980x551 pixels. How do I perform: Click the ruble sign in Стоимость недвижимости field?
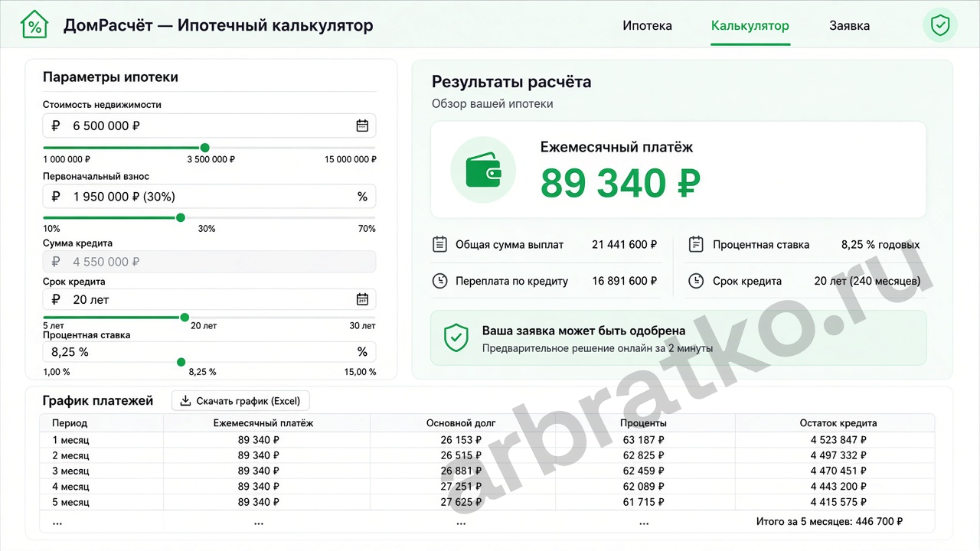[x=56, y=126]
